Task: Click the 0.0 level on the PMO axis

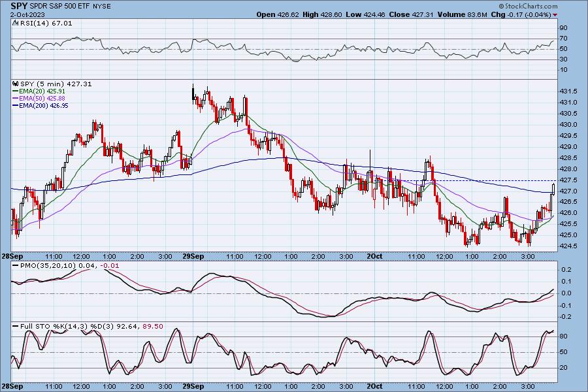Action: (x=567, y=293)
